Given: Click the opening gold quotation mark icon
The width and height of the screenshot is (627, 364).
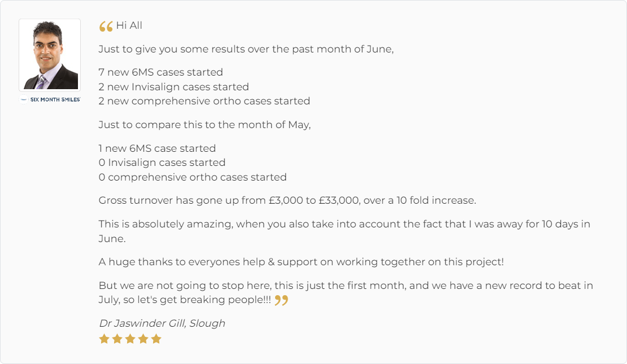Looking at the screenshot, I should (106, 27).
